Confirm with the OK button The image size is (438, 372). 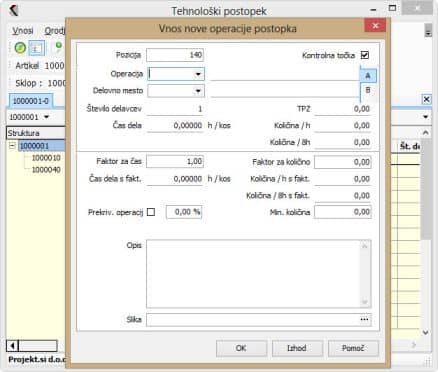[x=241, y=348]
